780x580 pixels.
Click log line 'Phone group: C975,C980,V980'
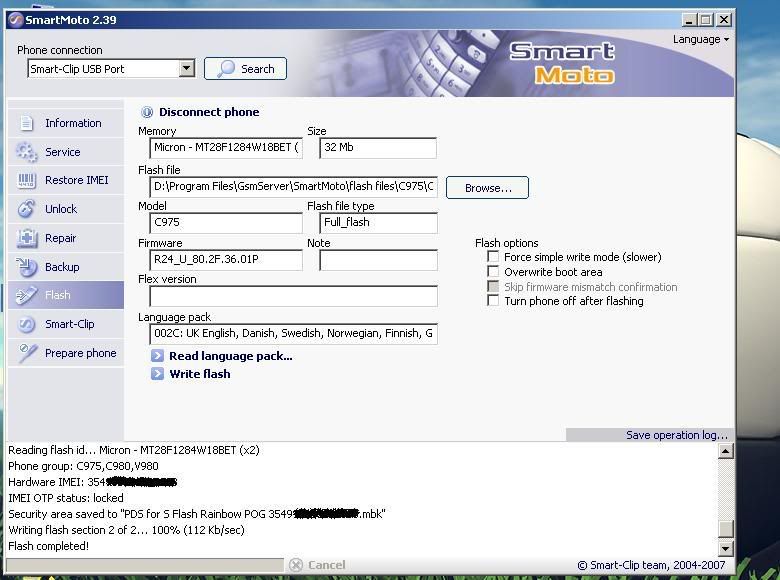click(x=84, y=466)
